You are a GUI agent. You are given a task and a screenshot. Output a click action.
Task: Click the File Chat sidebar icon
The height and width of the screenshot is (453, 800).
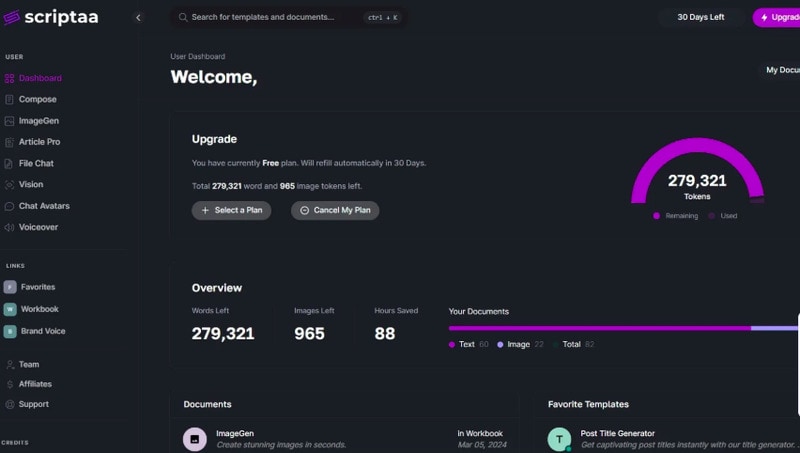(x=9, y=163)
